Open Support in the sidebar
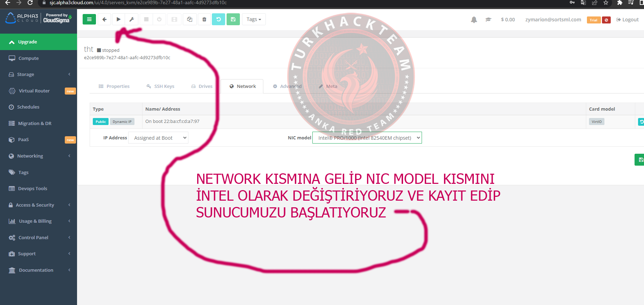This screenshot has height=305, width=644. point(27,254)
